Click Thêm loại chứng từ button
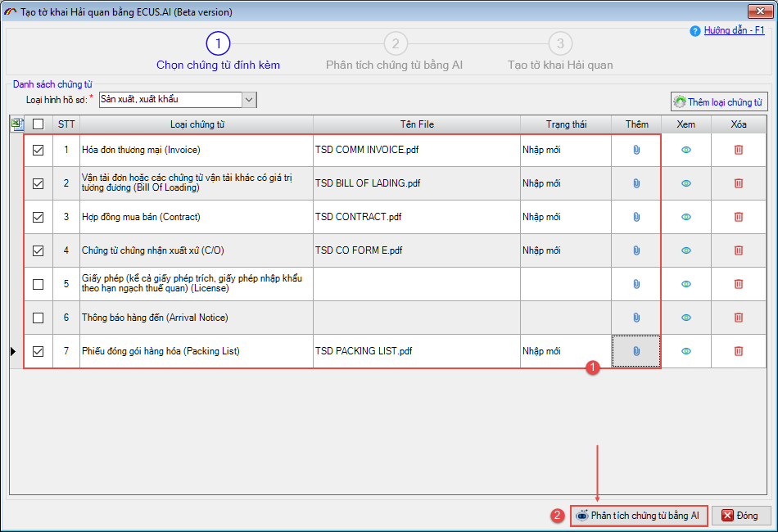778x532 pixels. [719, 102]
